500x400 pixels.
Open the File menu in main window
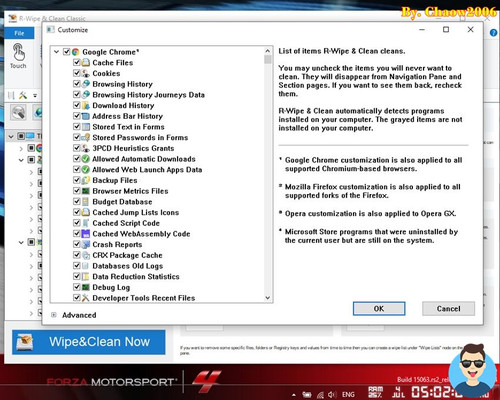point(19,33)
